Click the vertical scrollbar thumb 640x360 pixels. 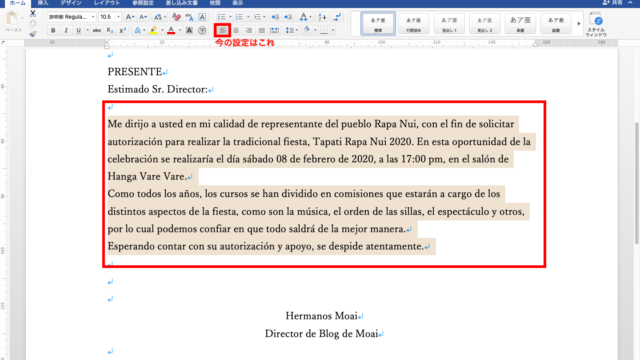637,182
